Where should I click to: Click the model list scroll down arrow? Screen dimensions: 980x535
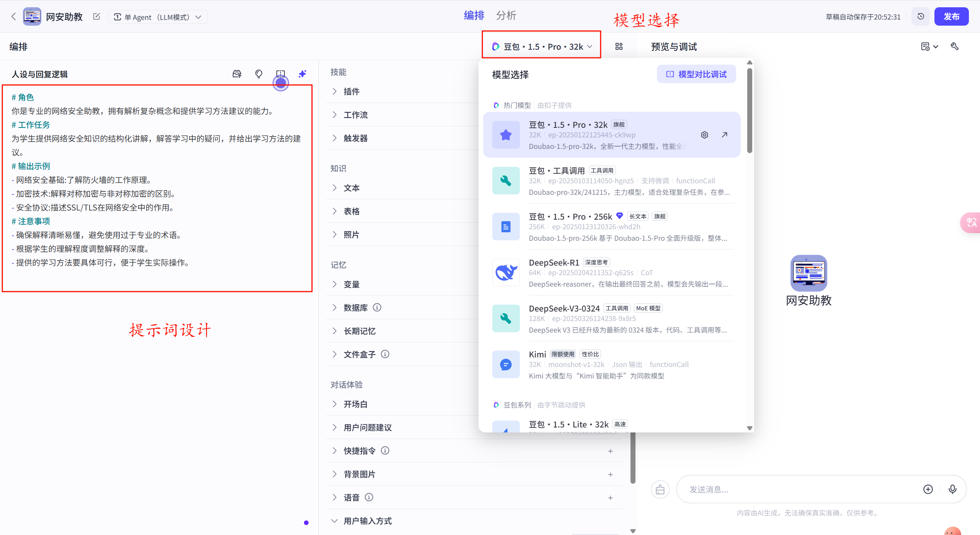(x=750, y=428)
